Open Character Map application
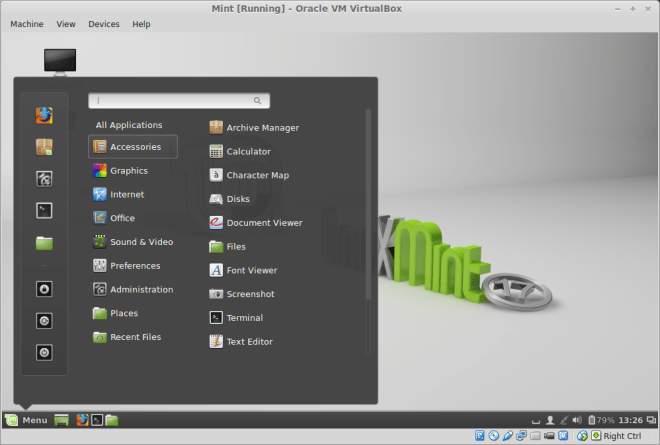The height and width of the screenshot is (445, 660). (x=249, y=175)
